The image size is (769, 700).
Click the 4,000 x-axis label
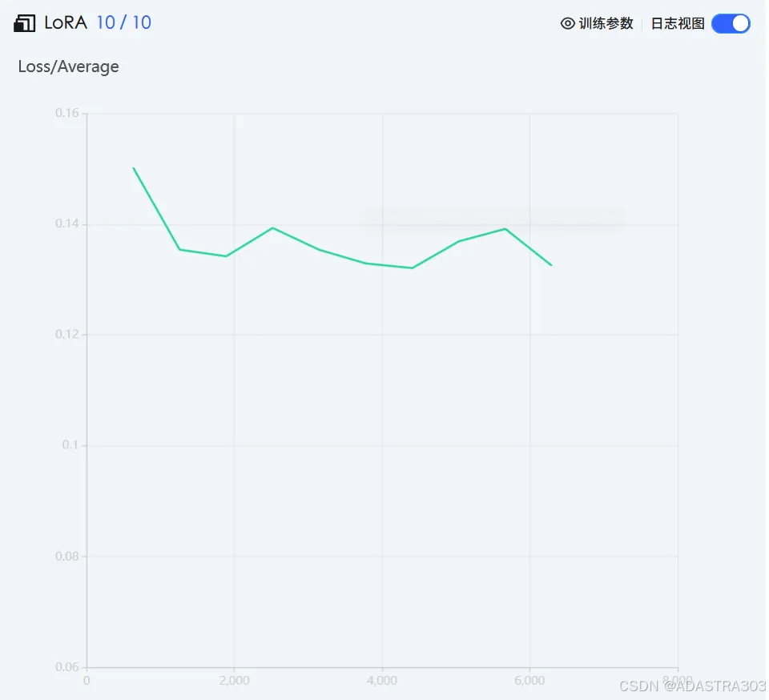pos(382,680)
